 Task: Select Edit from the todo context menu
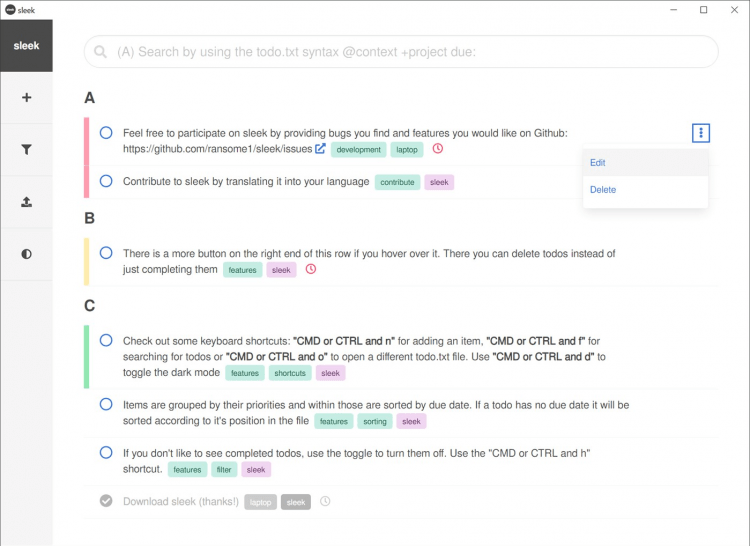pyautogui.click(x=598, y=162)
